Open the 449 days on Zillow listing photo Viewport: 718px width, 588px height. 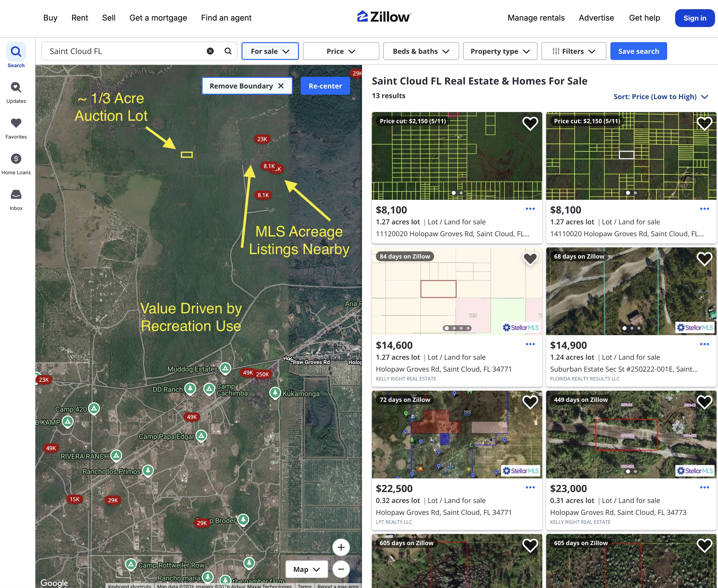(631, 435)
